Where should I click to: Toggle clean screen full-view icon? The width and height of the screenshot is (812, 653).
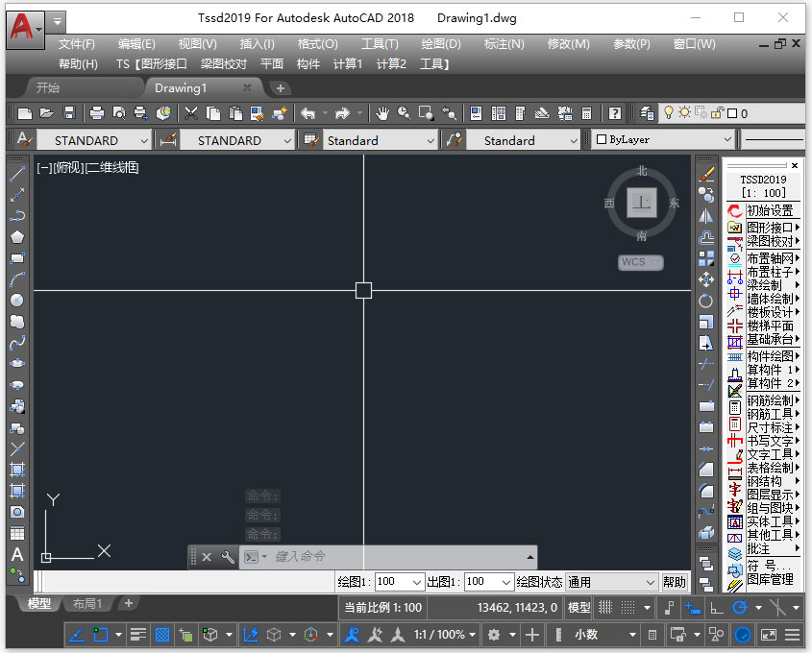click(769, 635)
